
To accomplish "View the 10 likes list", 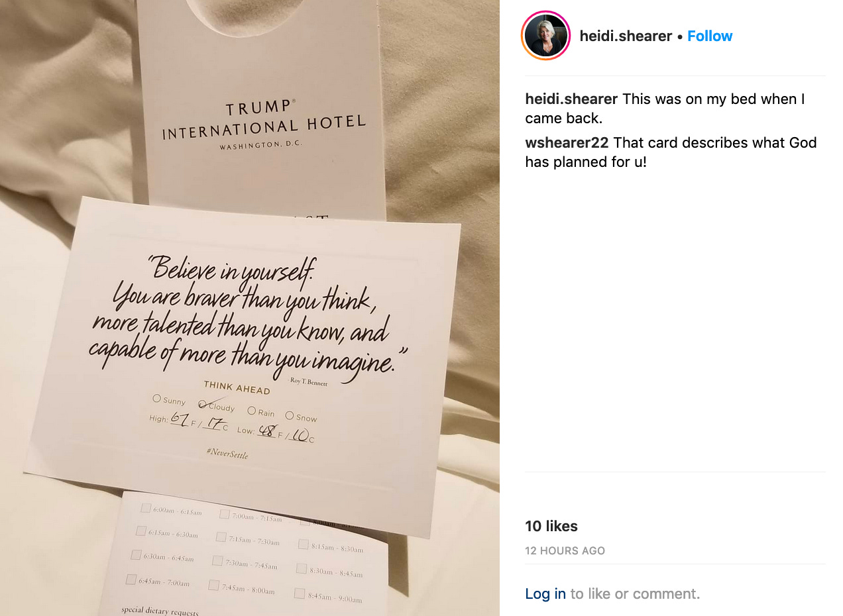I will [551, 526].
